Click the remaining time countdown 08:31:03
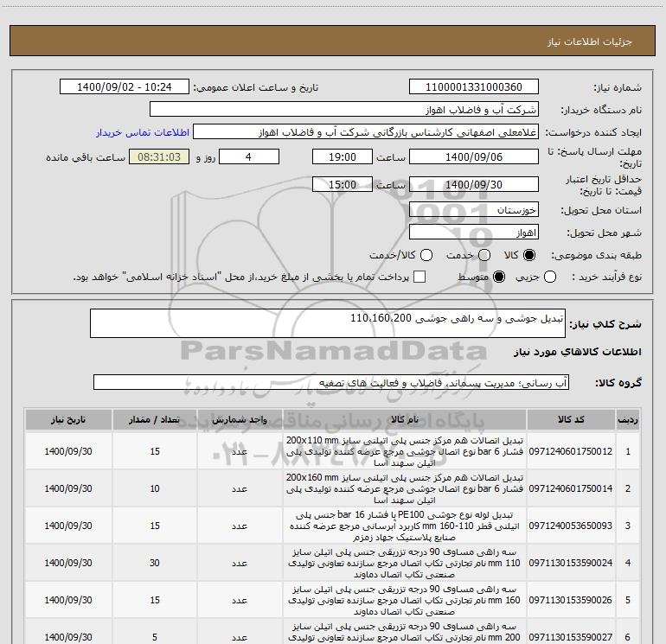 159,156
